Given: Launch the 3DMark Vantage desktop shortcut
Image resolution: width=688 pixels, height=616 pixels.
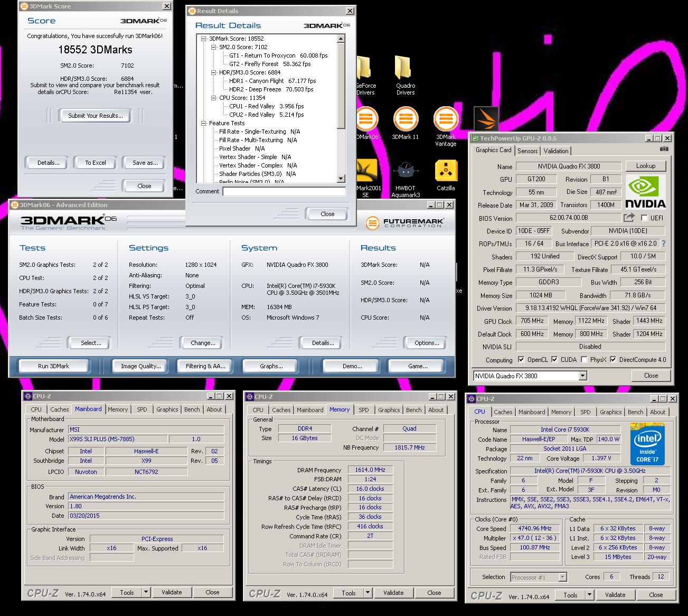Looking at the screenshot, I should pos(445,127).
